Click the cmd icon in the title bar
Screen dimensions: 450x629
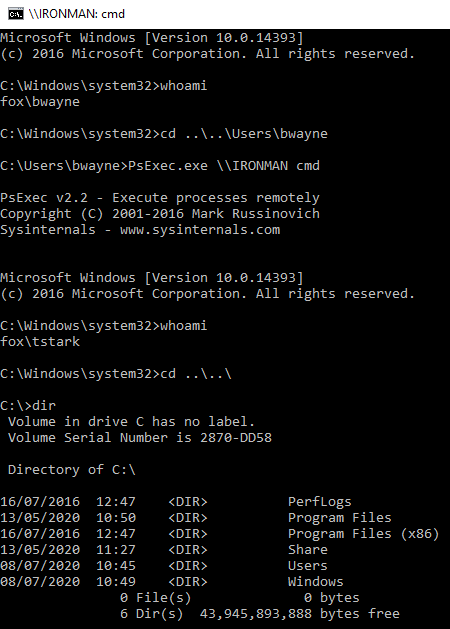[16, 14]
